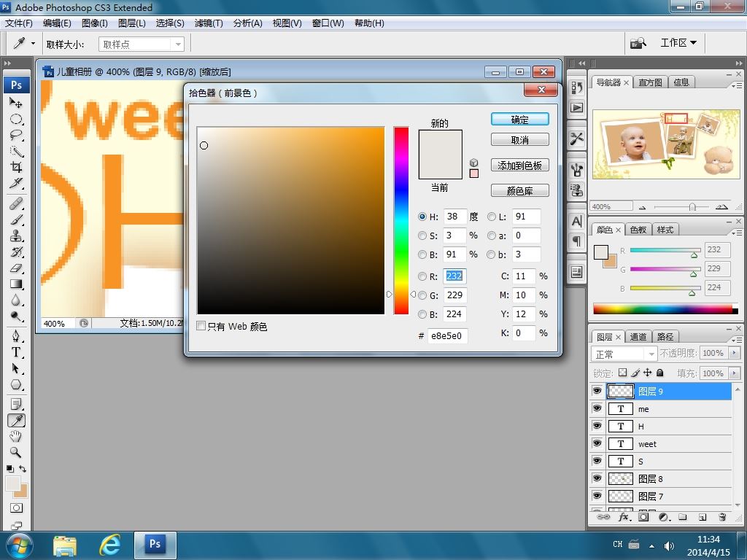The height and width of the screenshot is (560, 747).
Task: Select the Zoom tool
Action: [x=16, y=452]
